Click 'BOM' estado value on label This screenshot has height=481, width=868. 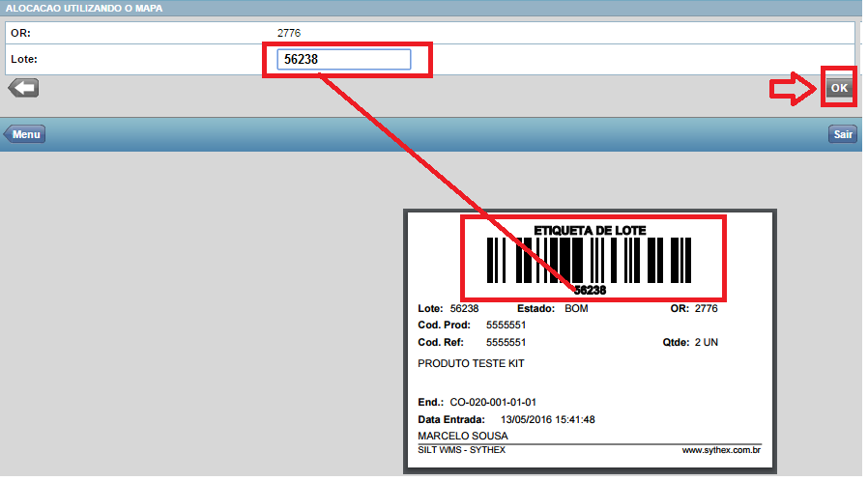(576, 308)
